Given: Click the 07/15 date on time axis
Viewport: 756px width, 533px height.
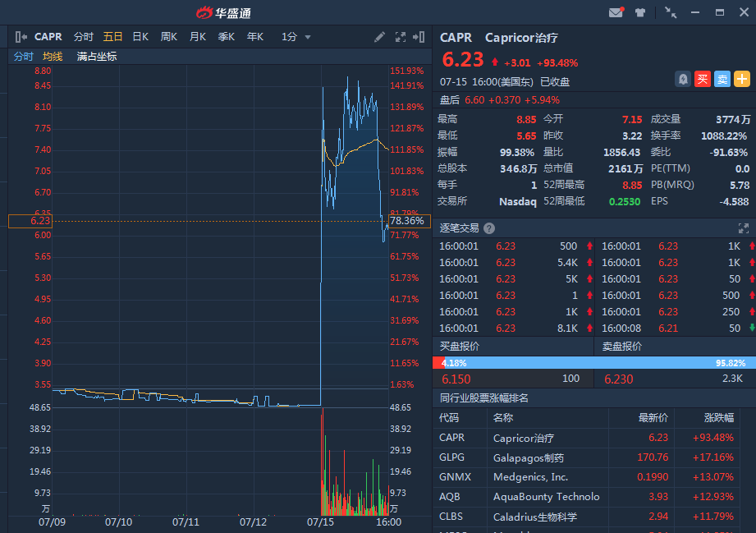Looking at the screenshot, I should tap(320, 522).
